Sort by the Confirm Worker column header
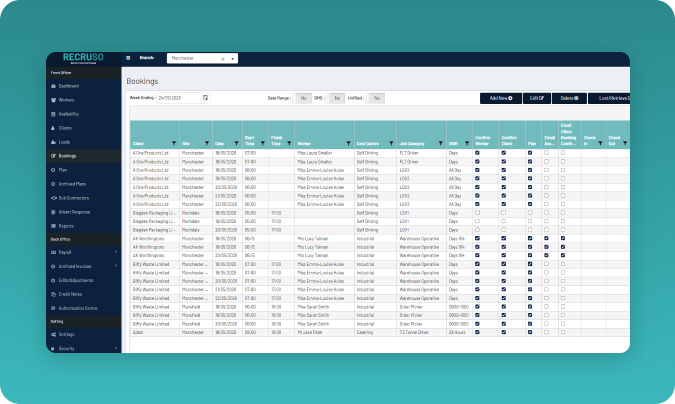675x404 pixels. point(483,140)
